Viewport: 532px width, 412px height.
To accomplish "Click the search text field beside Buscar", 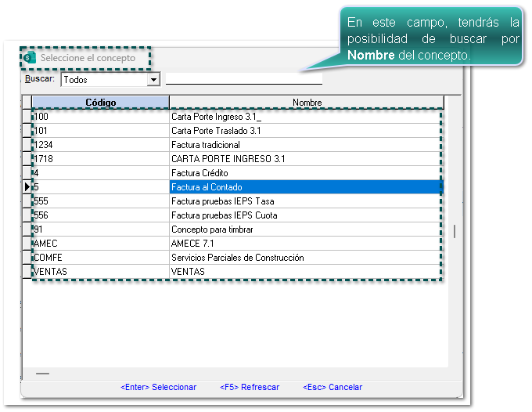I will (x=243, y=78).
